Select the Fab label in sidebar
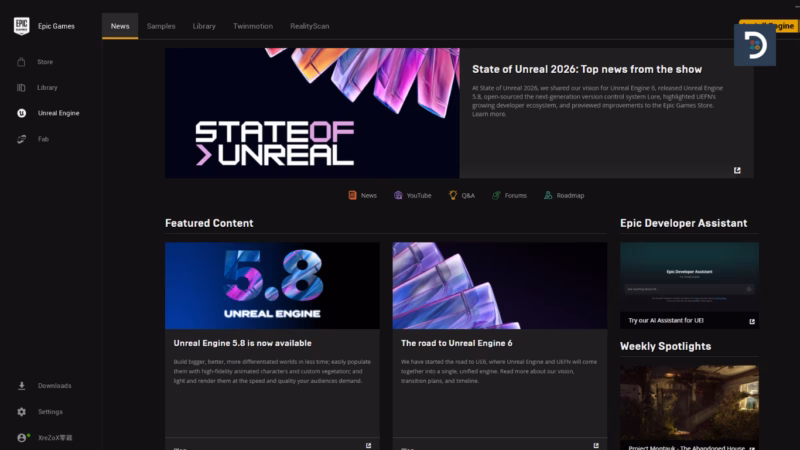The height and width of the screenshot is (450, 800). click(43, 139)
